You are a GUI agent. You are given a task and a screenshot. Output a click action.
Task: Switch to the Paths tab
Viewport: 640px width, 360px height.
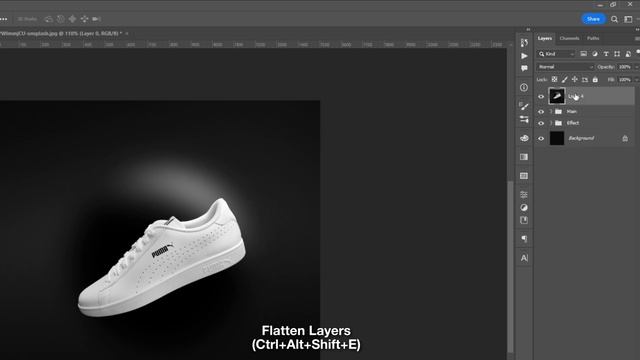pos(593,38)
